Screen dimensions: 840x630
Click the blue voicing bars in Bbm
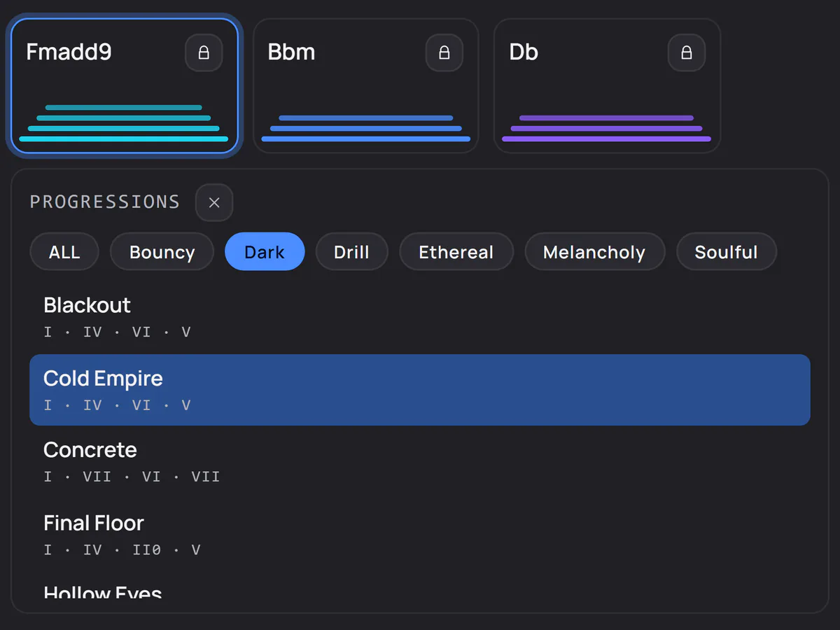(365, 129)
